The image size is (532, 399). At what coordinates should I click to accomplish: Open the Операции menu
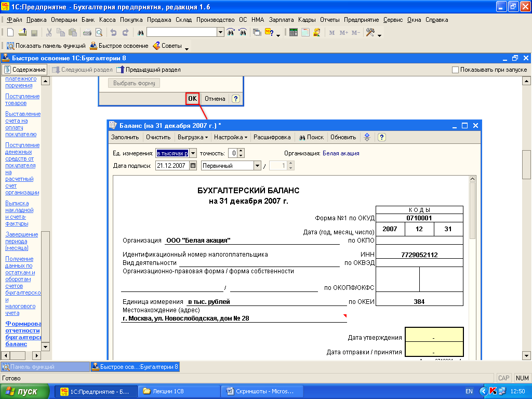coord(64,20)
